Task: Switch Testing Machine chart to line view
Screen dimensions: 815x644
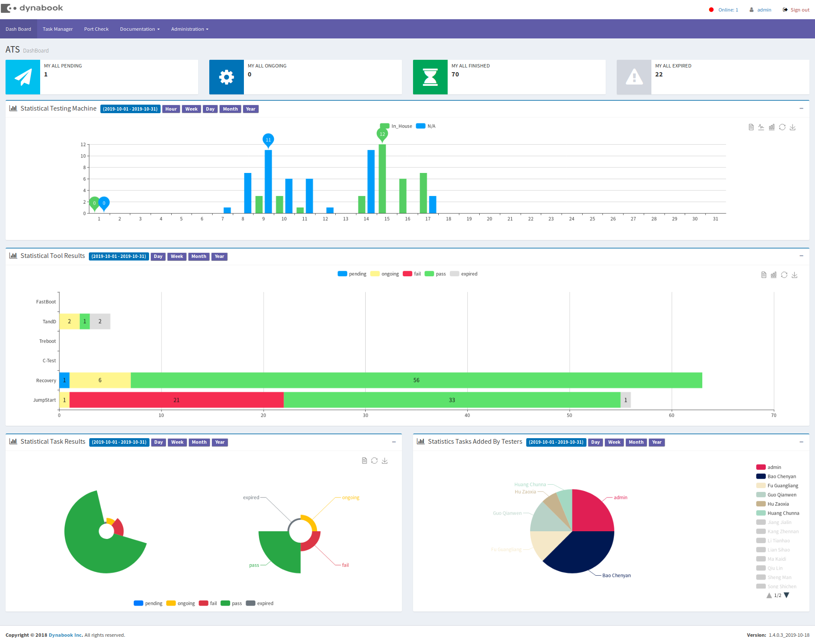Action: tap(761, 127)
